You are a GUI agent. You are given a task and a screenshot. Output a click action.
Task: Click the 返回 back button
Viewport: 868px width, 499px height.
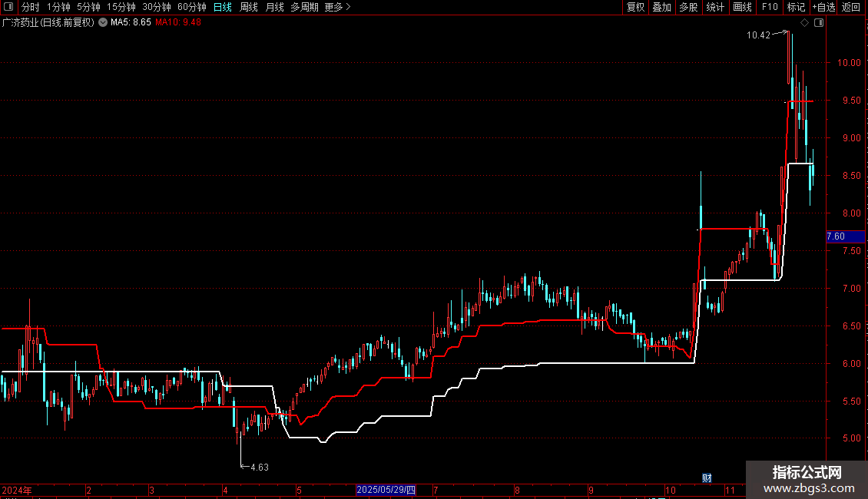coord(851,7)
